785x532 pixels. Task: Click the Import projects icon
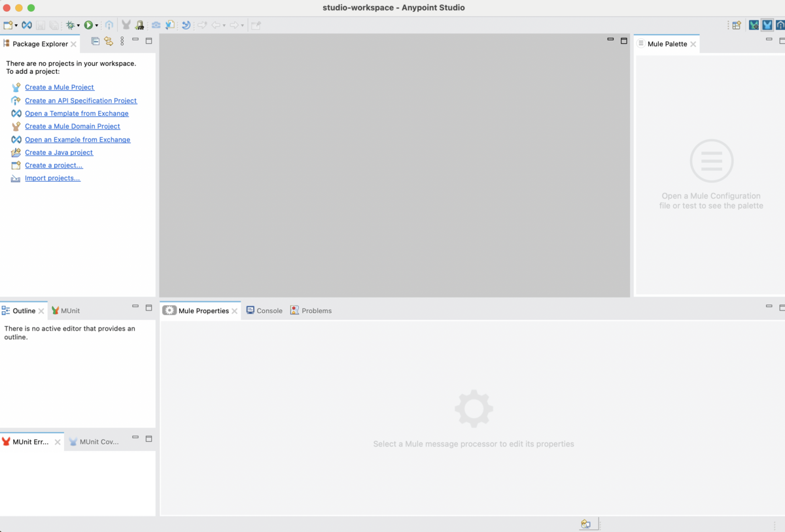pos(16,178)
